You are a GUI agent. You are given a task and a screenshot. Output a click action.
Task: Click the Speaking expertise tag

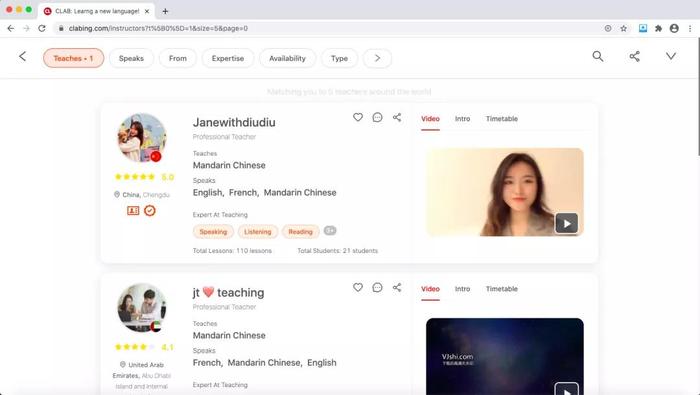tap(213, 232)
